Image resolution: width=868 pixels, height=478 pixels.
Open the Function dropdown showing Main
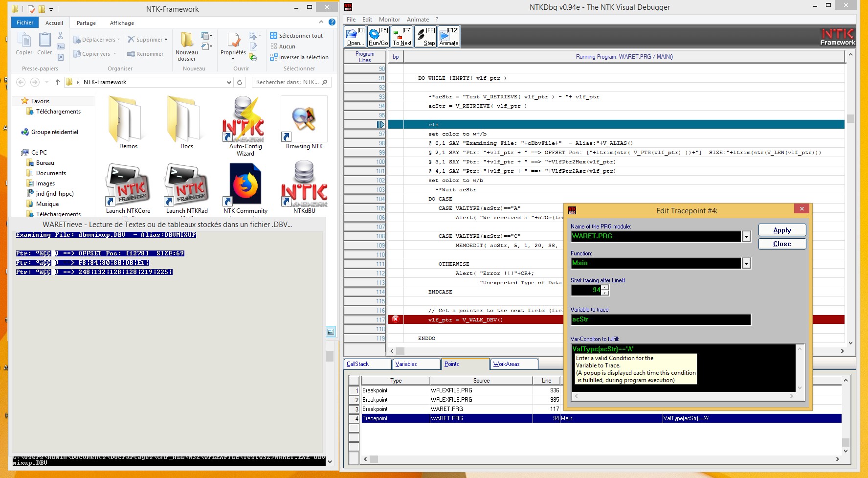point(746,263)
